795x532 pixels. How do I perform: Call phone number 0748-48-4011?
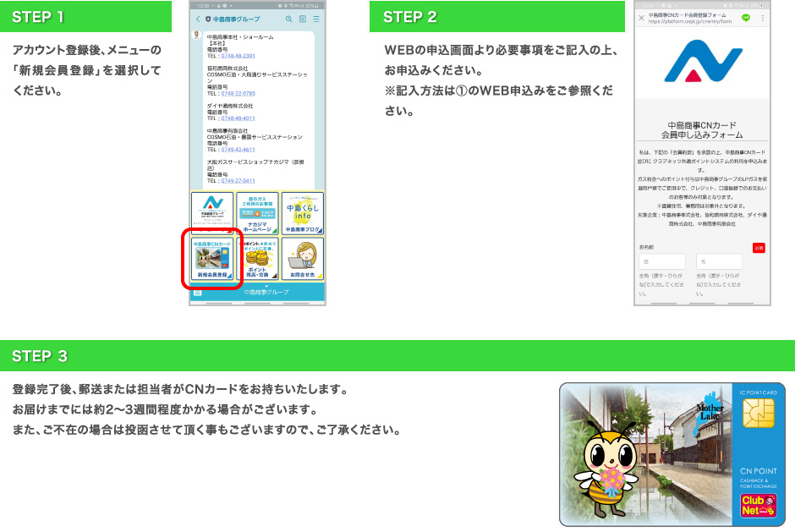point(238,118)
